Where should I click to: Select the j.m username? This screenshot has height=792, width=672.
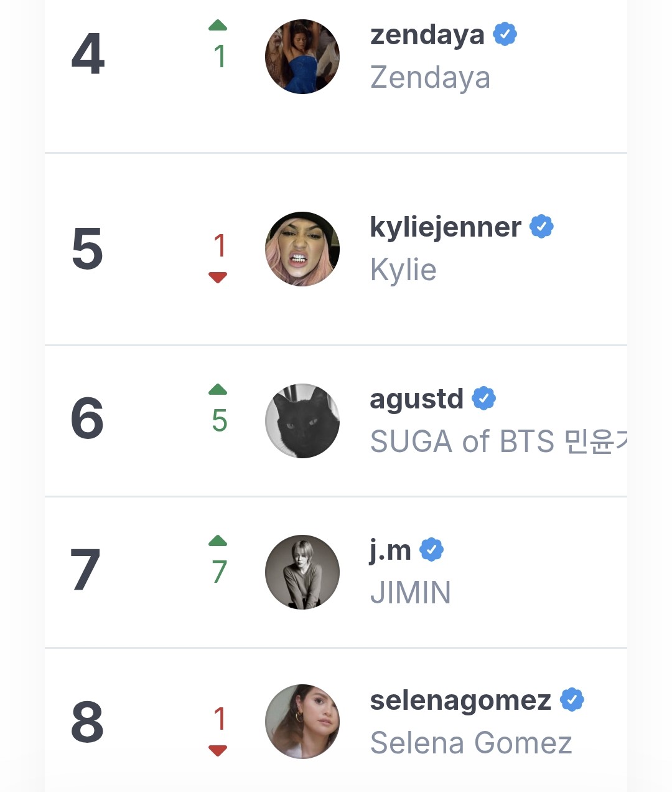coord(390,551)
